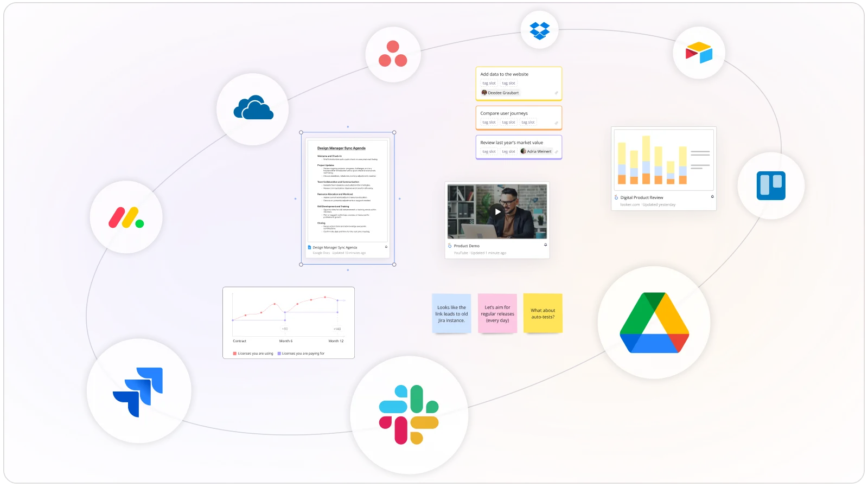The width and height of the screenshot is (868, 488).
Task: Click the attachment icon on Compare user journeys card
Action: coord(556,123)
